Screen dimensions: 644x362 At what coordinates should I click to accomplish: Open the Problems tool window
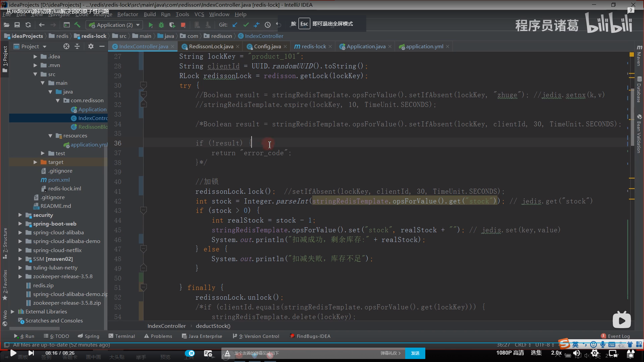pyautogui.click(x=158, y=336)
